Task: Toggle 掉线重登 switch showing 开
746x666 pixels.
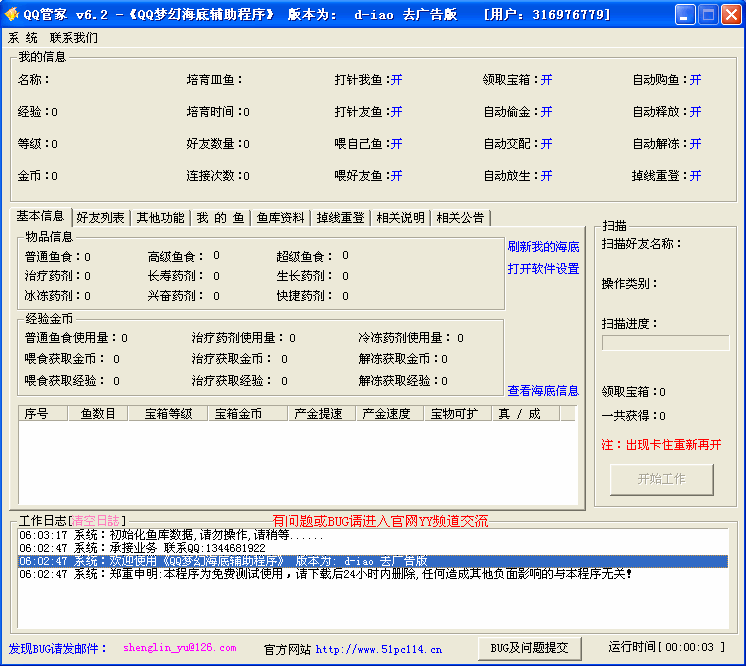Action: click(x=696, y=176)
